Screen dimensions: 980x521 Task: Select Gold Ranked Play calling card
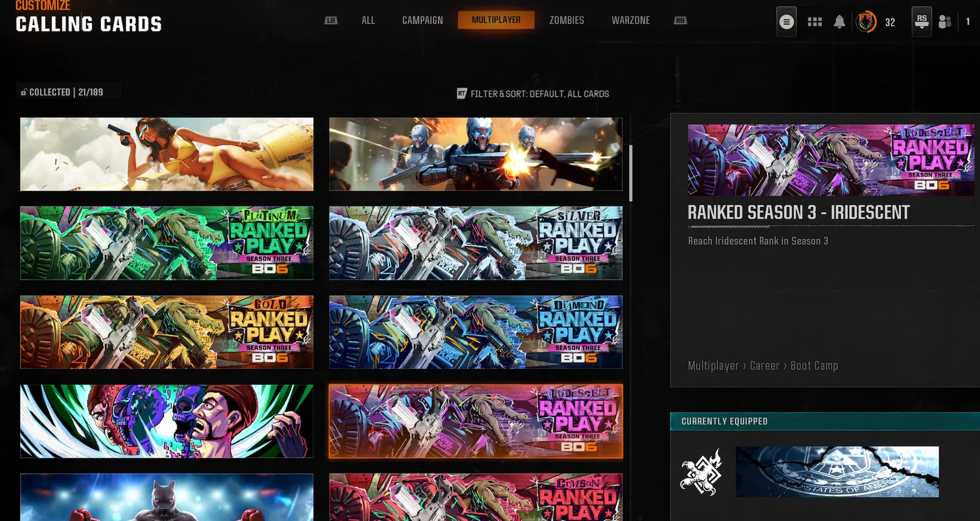(167, 332)
